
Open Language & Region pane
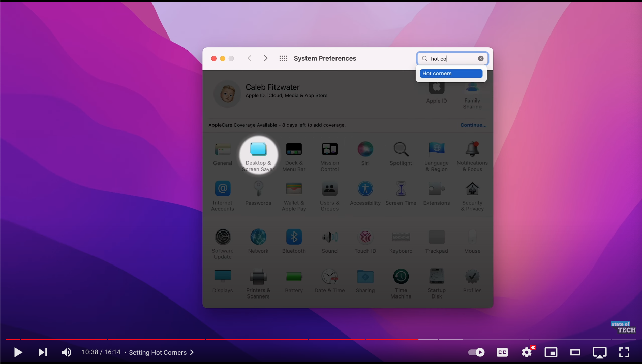[437, 149]
